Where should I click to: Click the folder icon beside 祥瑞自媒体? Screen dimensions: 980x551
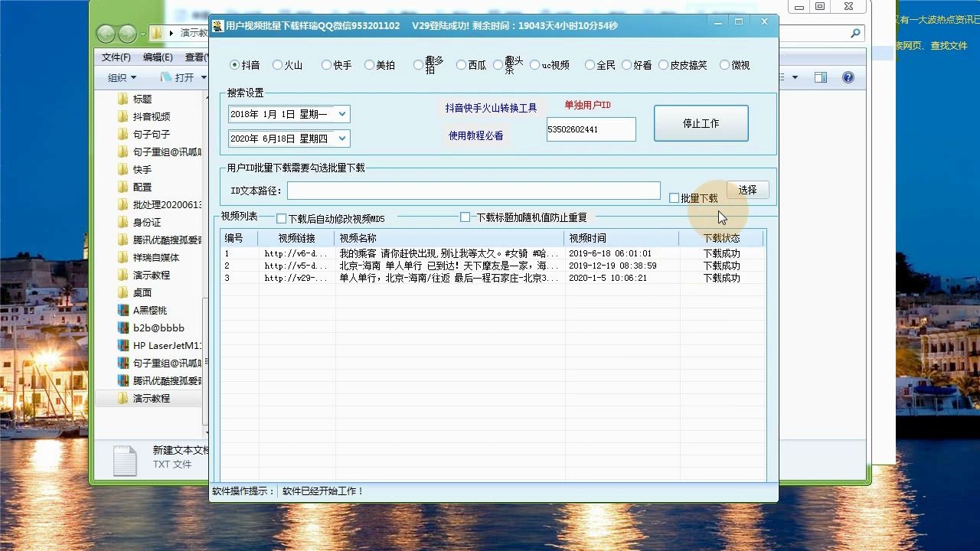click(122, 257)
